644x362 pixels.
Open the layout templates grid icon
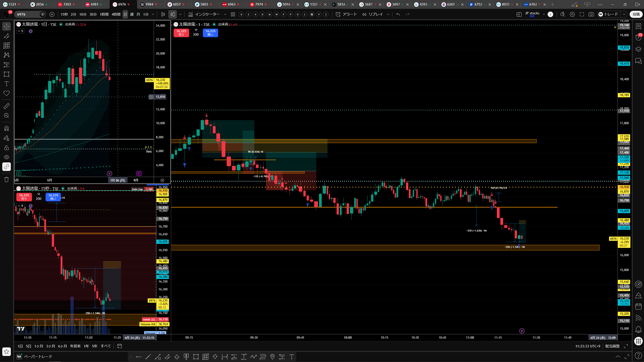pyautogui.click(x=233, y=14)
